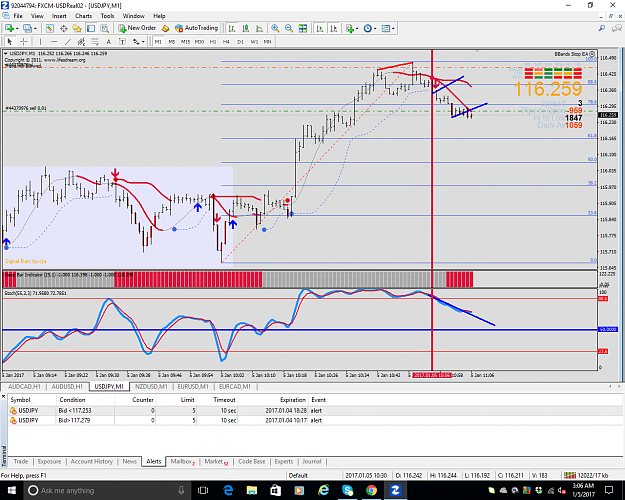Sort alerts by Symbol column header
This screenshot has height=500, width=625.
point(20,400)
